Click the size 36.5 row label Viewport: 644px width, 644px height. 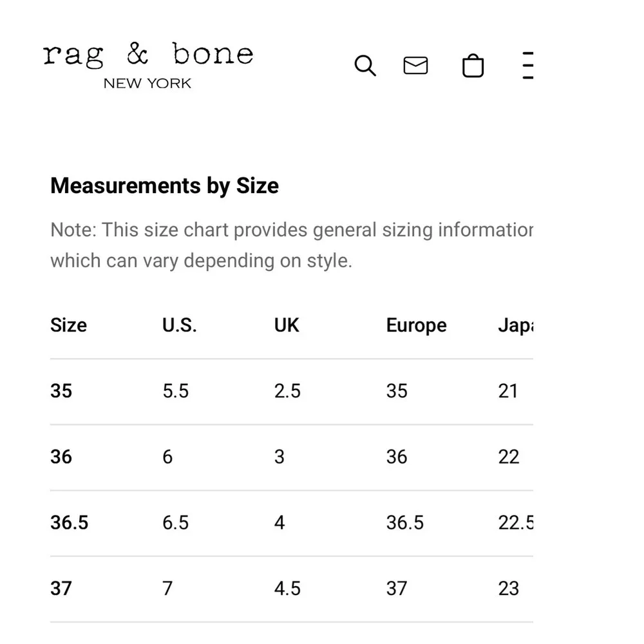[x=70, y=523]
